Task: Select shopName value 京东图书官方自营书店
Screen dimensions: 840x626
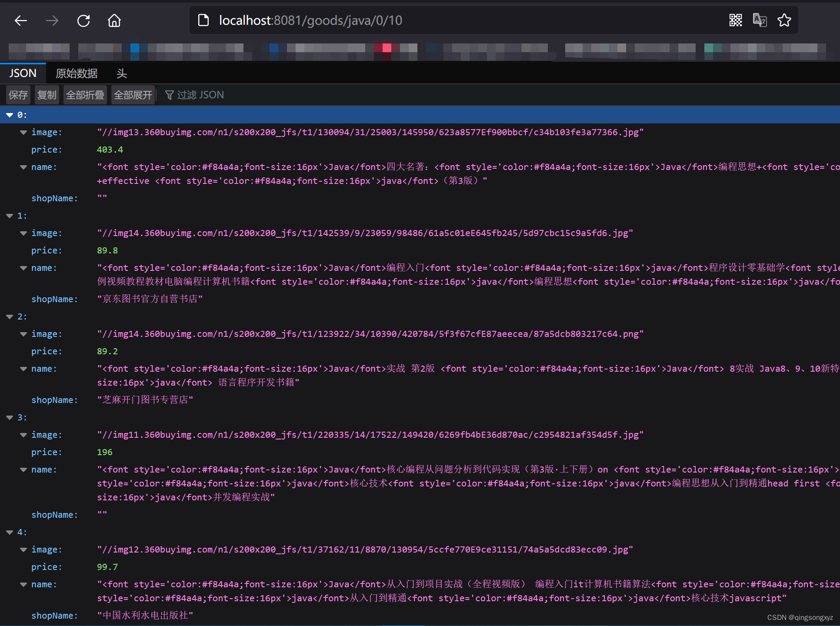Action: click(x=150, y=299)
